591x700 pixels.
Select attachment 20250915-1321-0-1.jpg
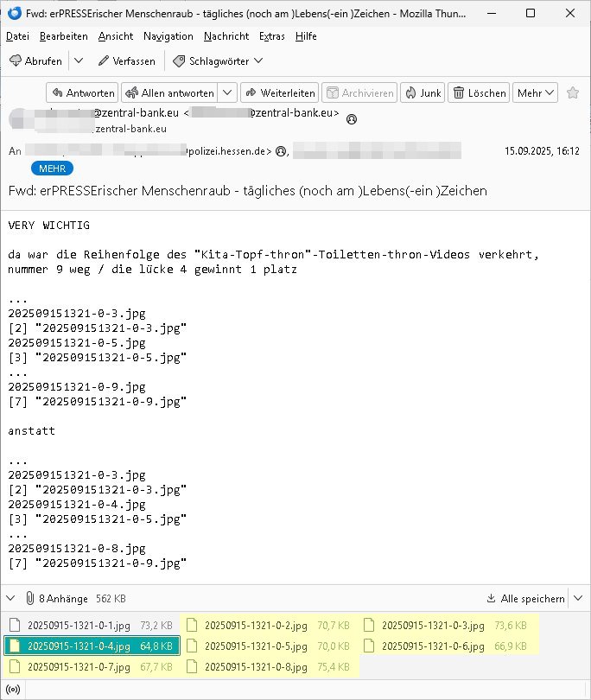pos(91,624)
